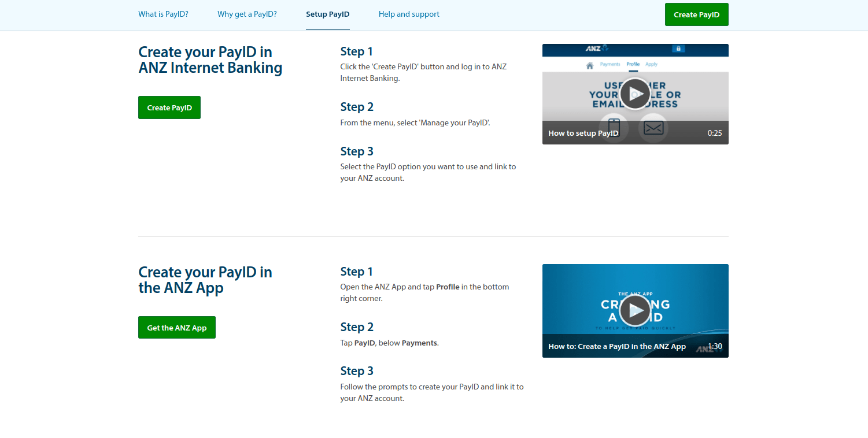Click the Step 2 heading above 'Manage your PayID' text

pos(357,107)
